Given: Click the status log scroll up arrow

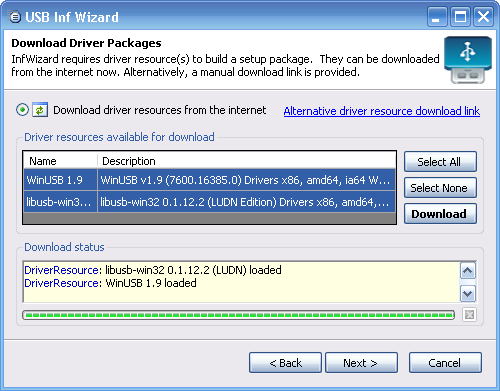Looking at the screenshot, I should (x=468, y=271).
